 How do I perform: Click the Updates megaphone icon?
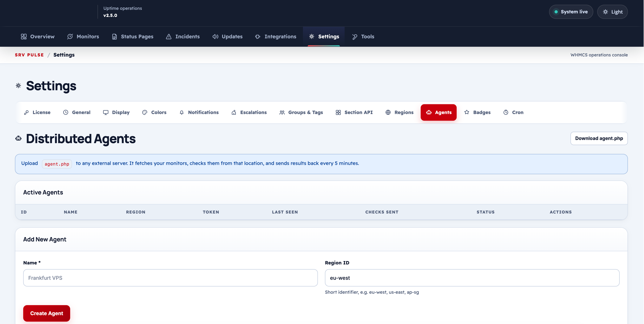point(215,37)
